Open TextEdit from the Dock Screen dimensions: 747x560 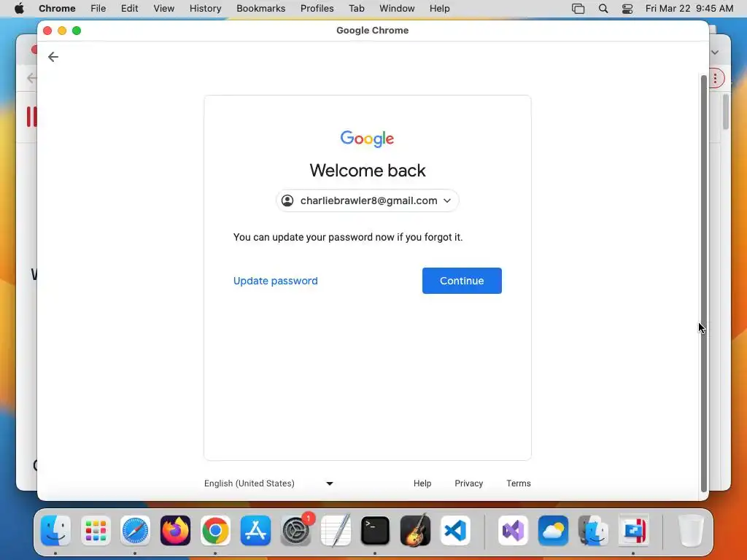coord(336,531)
